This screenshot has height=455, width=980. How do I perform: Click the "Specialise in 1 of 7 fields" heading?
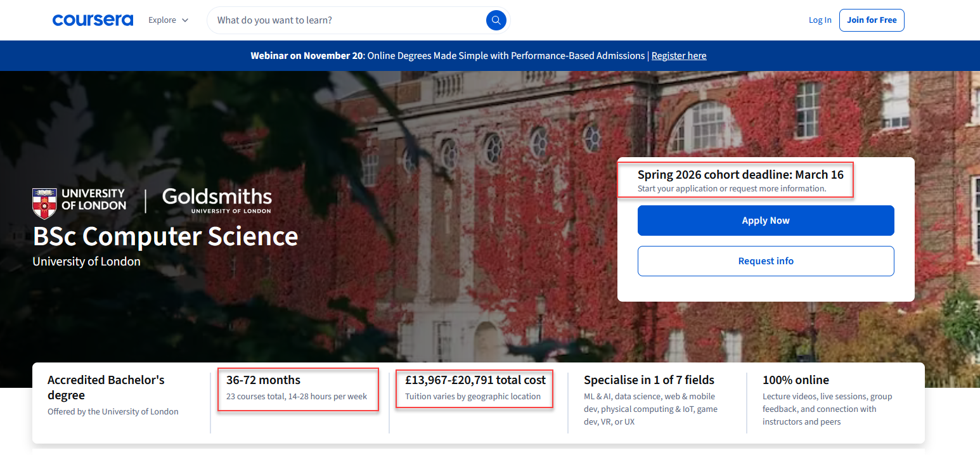649,380
